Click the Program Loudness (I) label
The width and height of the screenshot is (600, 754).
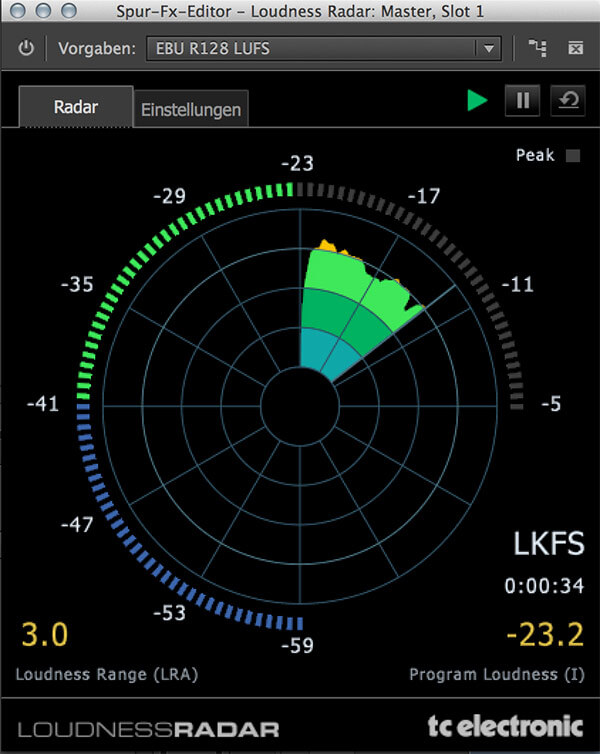(x=497, y=674)
